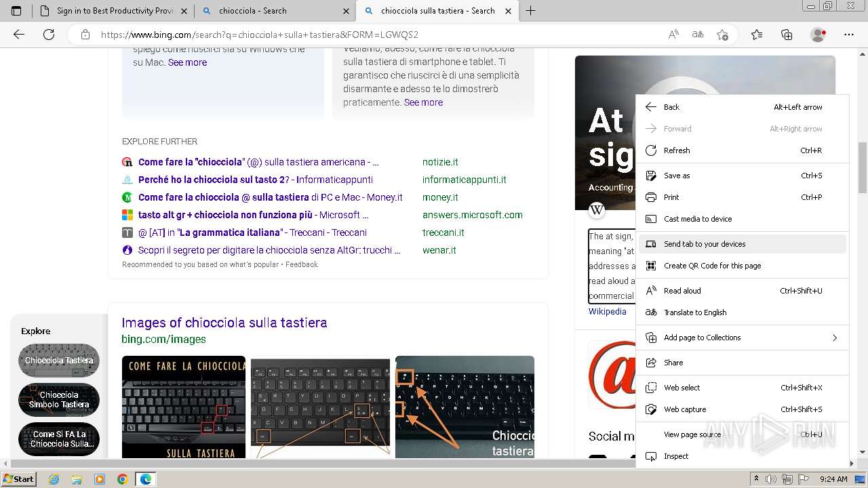868x488 pixels.
Task: Click the volume speaker tray icon
Action: click(x=772, y=479)
